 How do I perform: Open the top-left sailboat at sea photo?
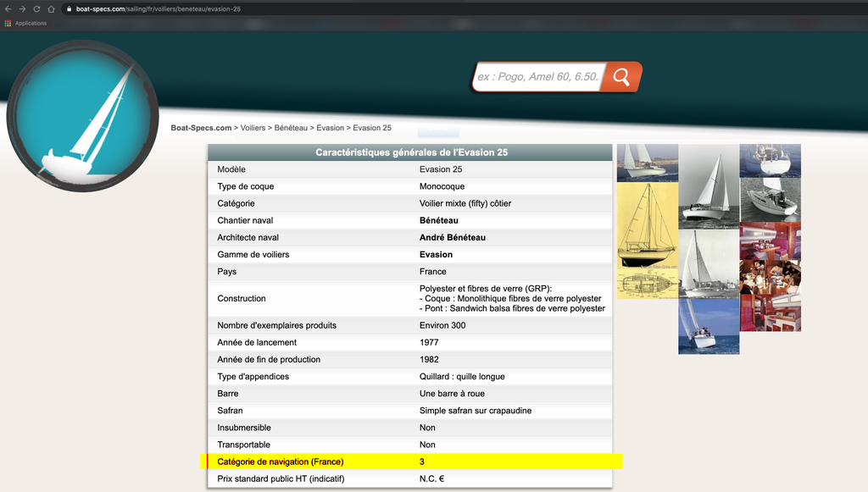pos(647,163)
